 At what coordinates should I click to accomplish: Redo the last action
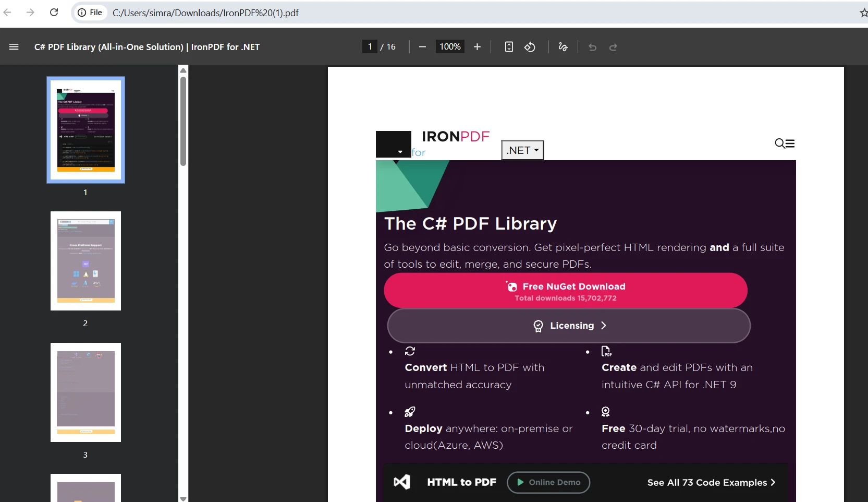(x=613, y=47)
